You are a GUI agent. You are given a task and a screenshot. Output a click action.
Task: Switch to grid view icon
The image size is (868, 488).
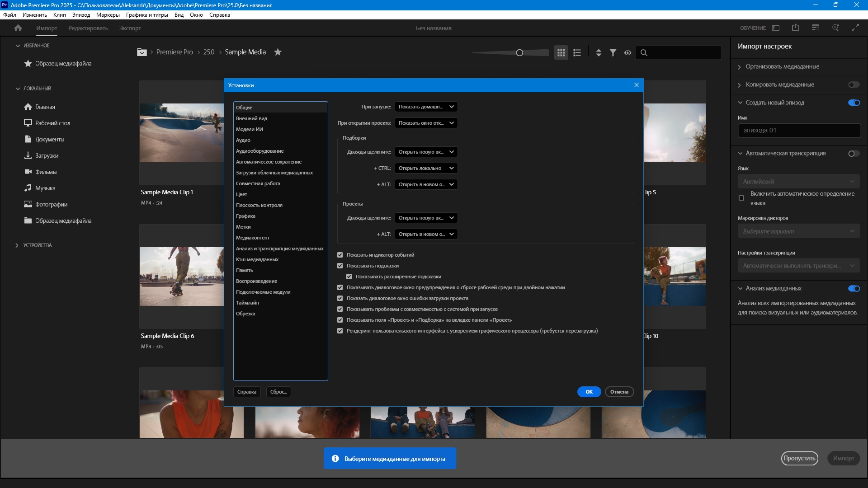tap(561, 53)
